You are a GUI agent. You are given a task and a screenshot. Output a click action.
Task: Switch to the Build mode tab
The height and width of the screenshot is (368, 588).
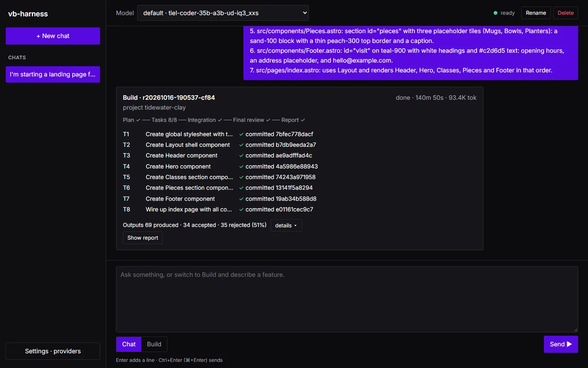click(x=154, y=344)
